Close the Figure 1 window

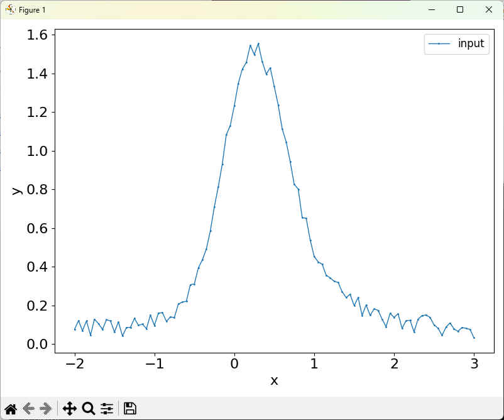(x=488, y=9)
